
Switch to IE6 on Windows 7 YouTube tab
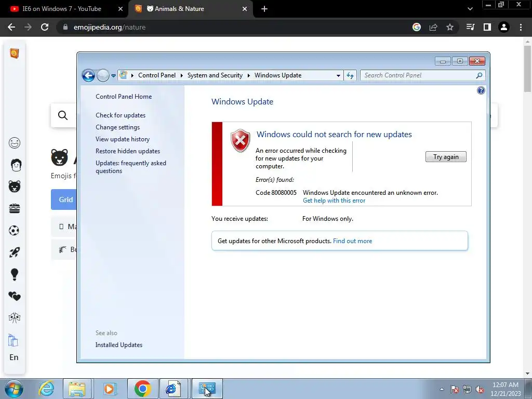[x=62, y=9]
